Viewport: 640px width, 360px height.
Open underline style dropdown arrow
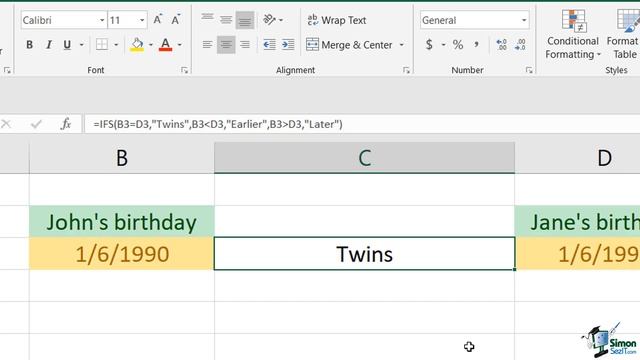(82, 44)
